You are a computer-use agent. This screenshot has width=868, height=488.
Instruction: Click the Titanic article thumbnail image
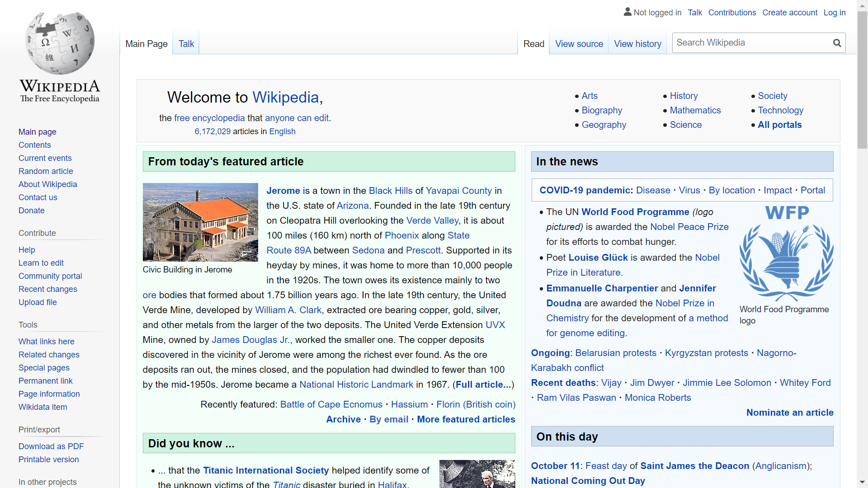477,474
